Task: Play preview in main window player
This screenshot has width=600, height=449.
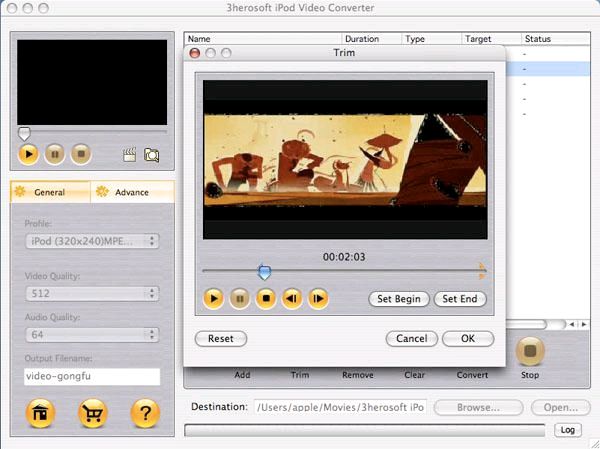Action: coord(28,155)
